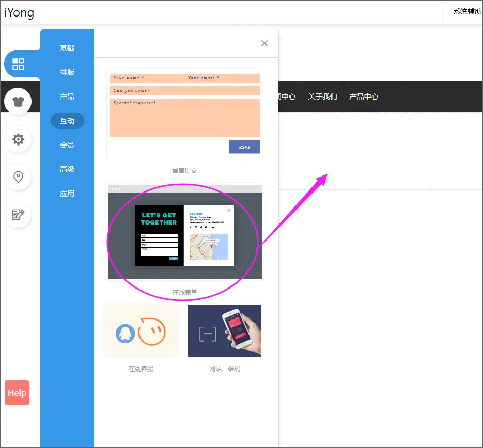Open the 应用 category tab
Viewport: 483px width, 448px height.
[x=67, y=194]
